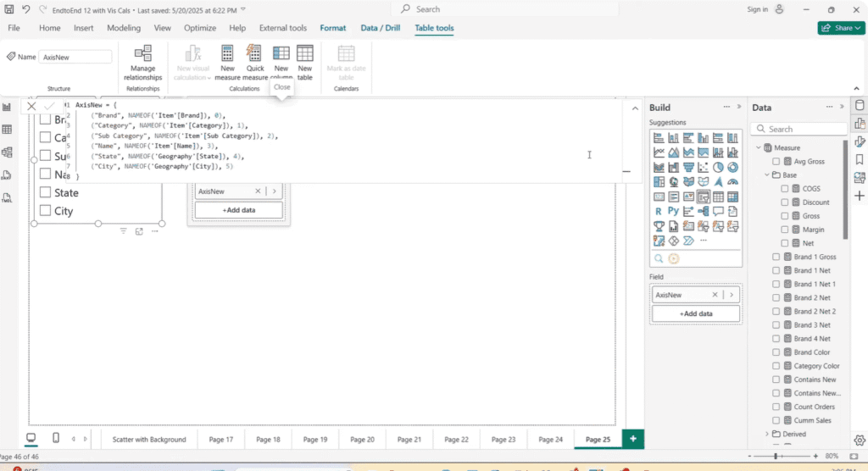868x471 pixels.
Task: Tick the Avg Gross measure checkbox
Action: click(x=776, y=162)
